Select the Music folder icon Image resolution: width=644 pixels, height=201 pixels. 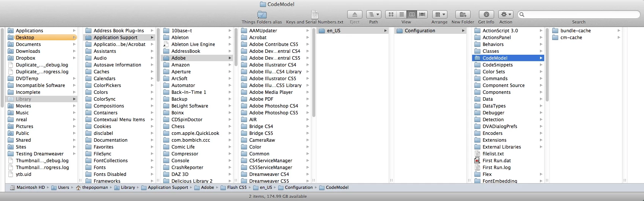(11, 113)
